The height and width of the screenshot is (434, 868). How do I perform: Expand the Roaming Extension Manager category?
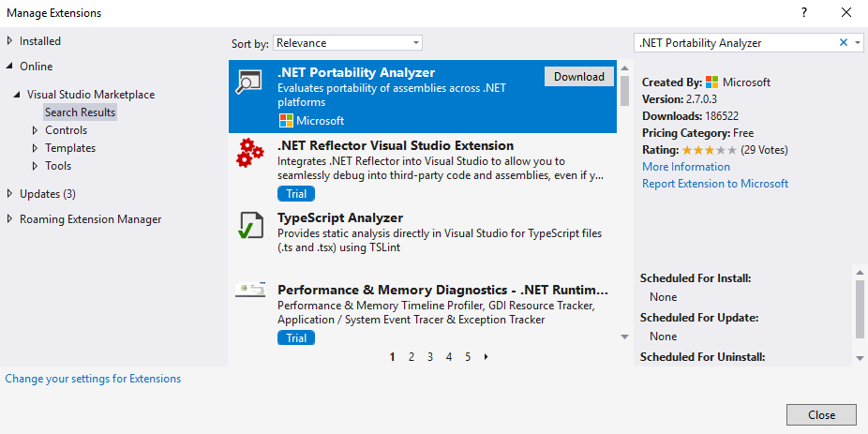pos(9,219)
